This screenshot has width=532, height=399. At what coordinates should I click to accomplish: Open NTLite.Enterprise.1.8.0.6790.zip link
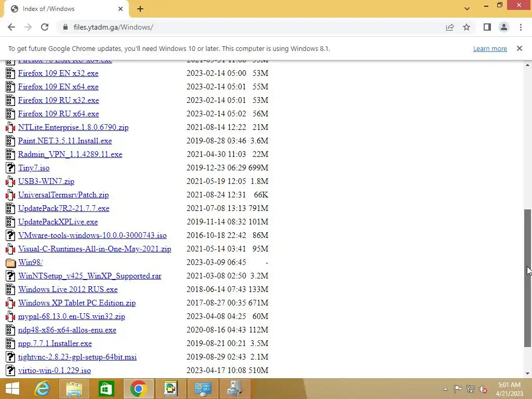(x=73, y=127)
